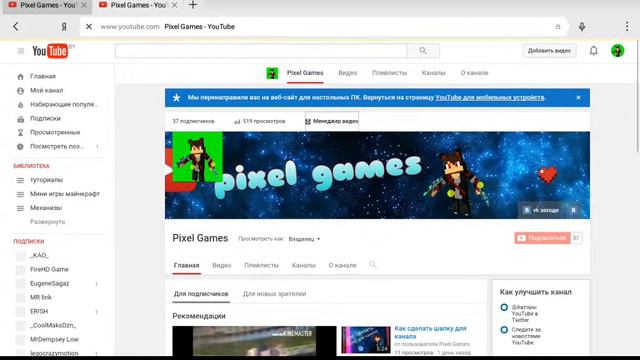640x360 pixels.
Task: Switch to Видео in top channel bar
Action: coord(348,73)
